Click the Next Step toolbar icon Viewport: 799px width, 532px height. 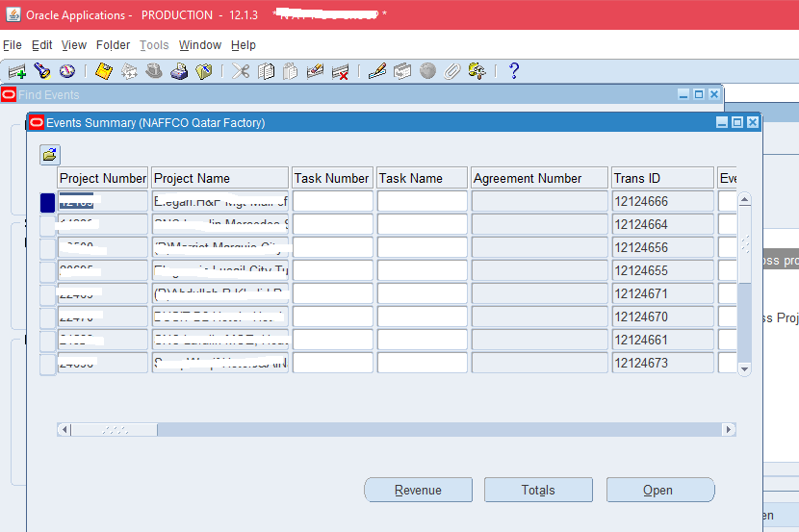pyautogui.click(x=129, y=71)
